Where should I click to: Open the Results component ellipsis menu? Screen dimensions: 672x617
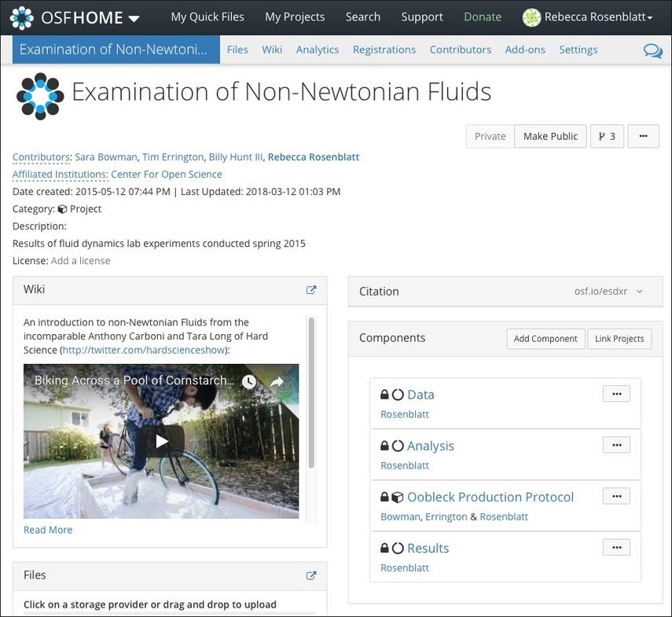tap(616, 547)
